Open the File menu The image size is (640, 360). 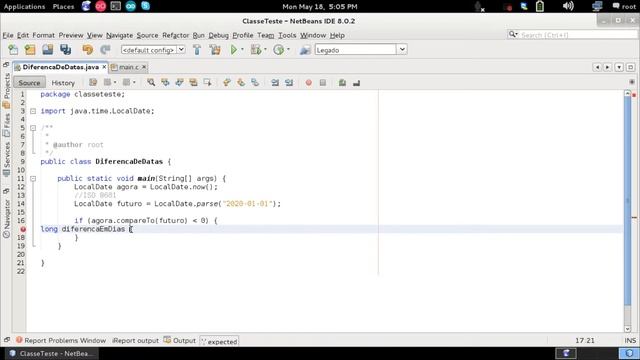pos(8,36)
